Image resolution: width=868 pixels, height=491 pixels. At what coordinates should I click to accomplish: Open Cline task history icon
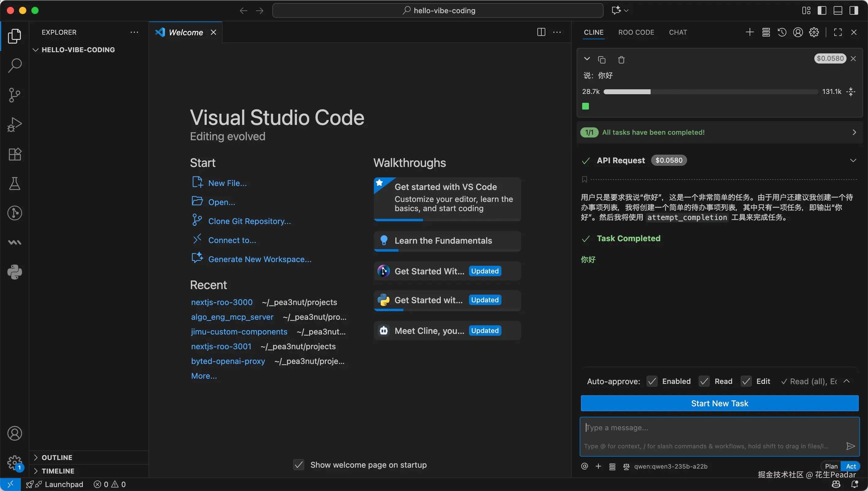[x=782, y=32]
